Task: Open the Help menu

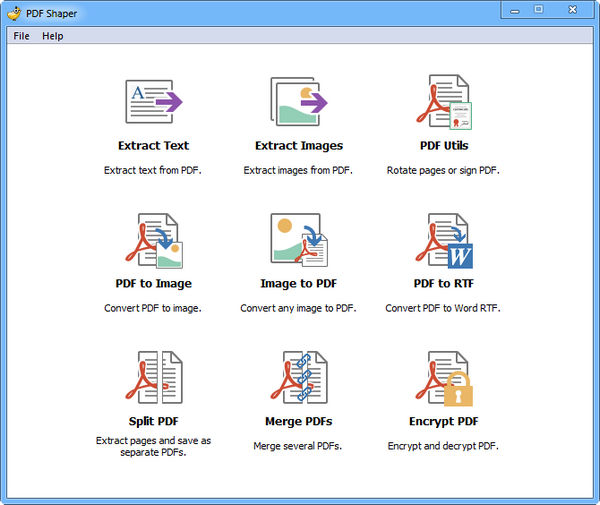Action: click(52, 36)
